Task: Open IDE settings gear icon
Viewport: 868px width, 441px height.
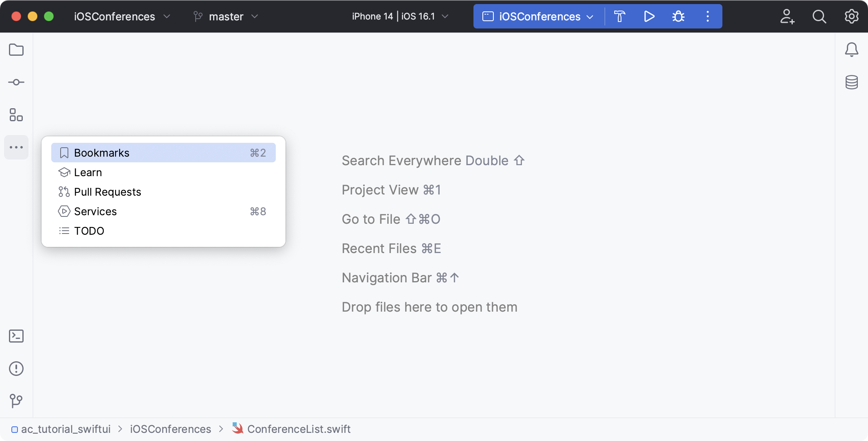Action: pos(851,16)
